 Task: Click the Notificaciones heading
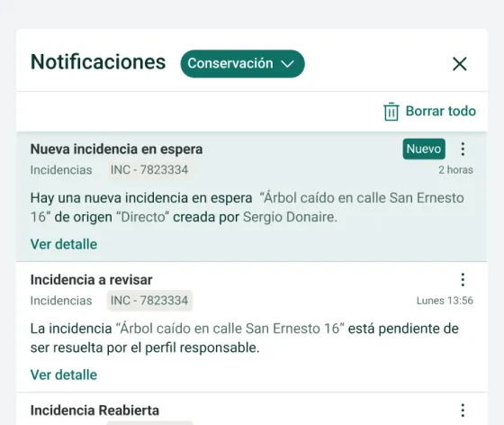point(98,62)
